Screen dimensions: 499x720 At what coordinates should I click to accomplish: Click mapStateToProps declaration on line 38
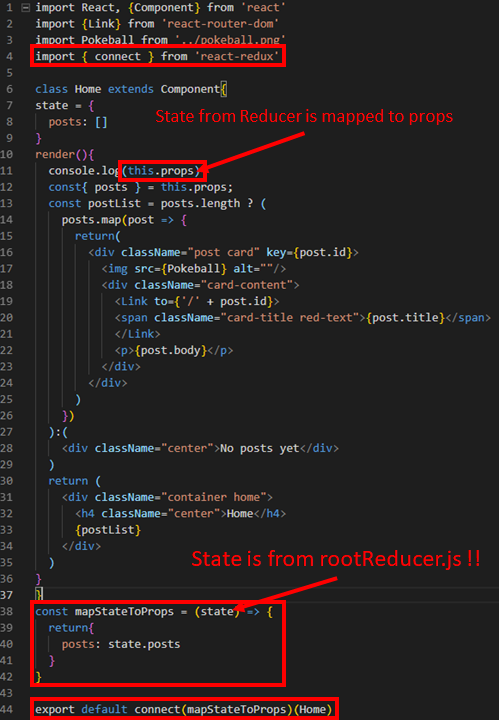pyautogui.click(x=124, y=612)
